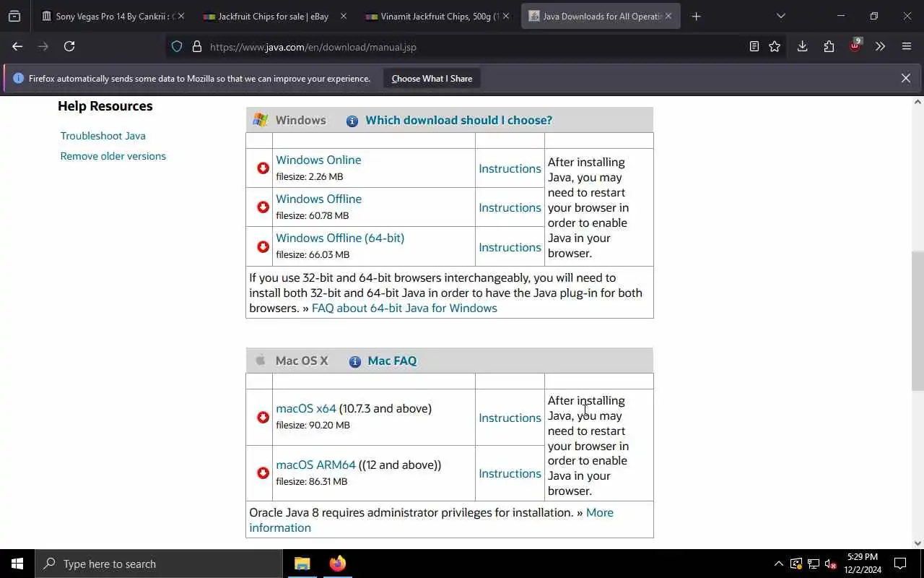Click the network icon in system tray
This screenshot has height=578, width=924.
tap(814, 564)
